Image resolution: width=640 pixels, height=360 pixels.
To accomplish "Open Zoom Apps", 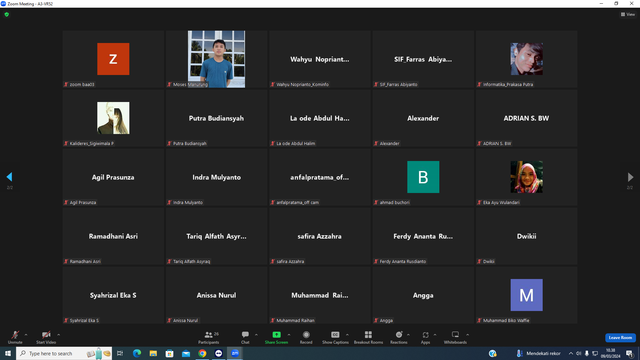I will pos(425,337).
